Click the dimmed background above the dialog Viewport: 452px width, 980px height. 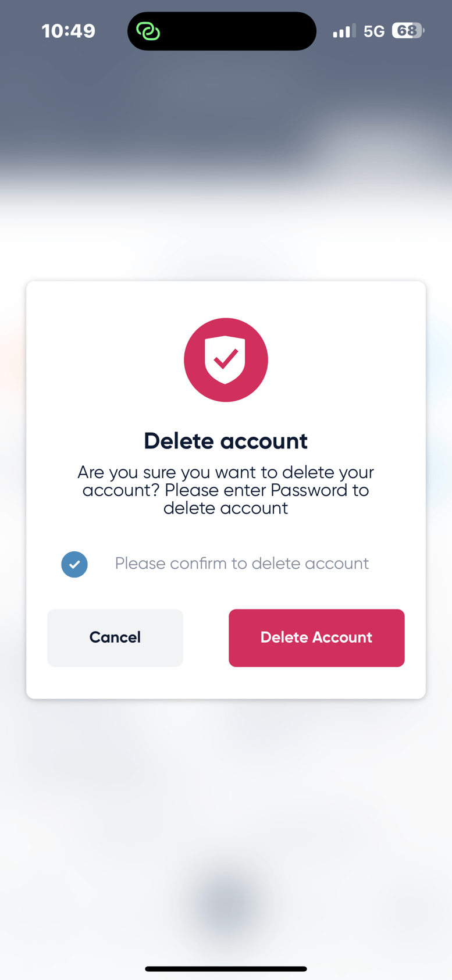point(226,163)
